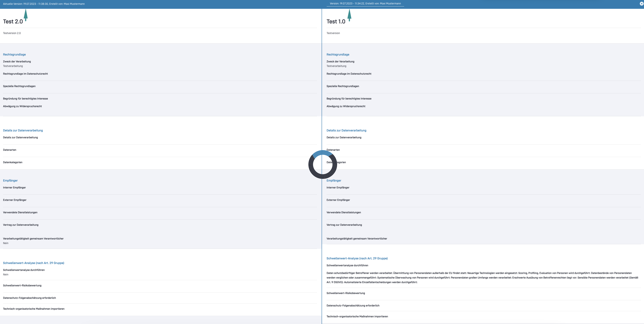Click the teal arrow beside Test 1.0
This screenshot has height=324, width=644.
tap(350, 15)
